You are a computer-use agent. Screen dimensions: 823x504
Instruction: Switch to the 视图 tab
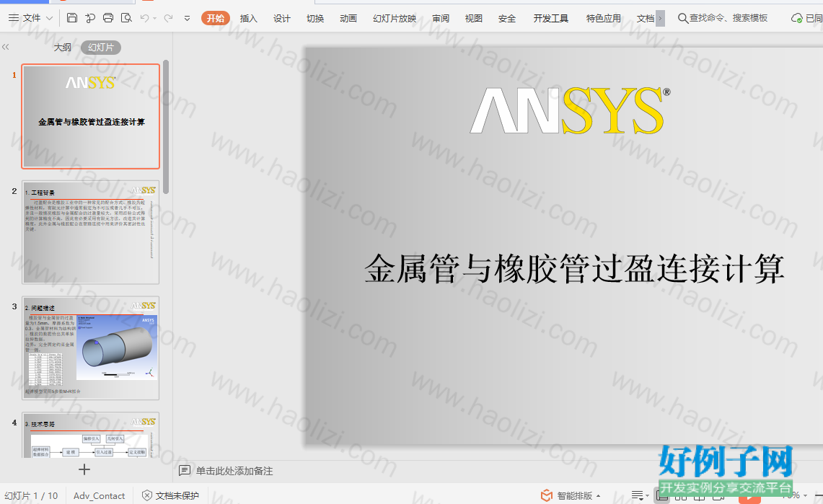(x=473, y=18)
